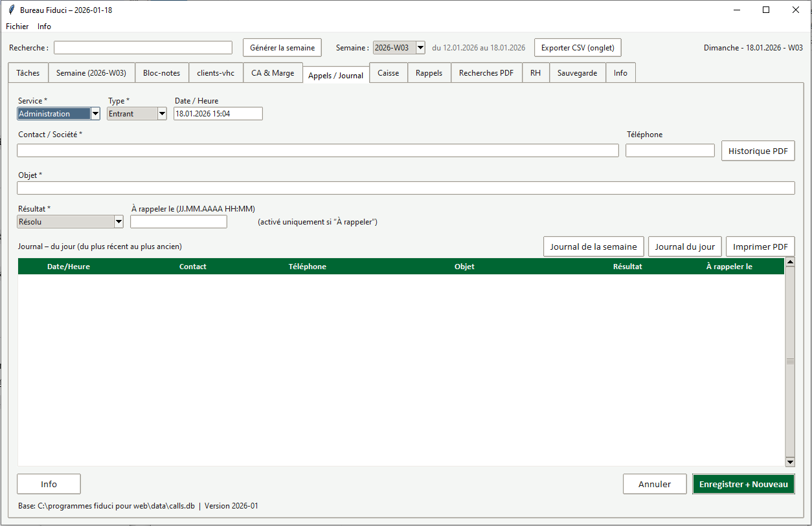Click Historique PDF button
Screen dimensions: 812x526
(x=758, y=151)
